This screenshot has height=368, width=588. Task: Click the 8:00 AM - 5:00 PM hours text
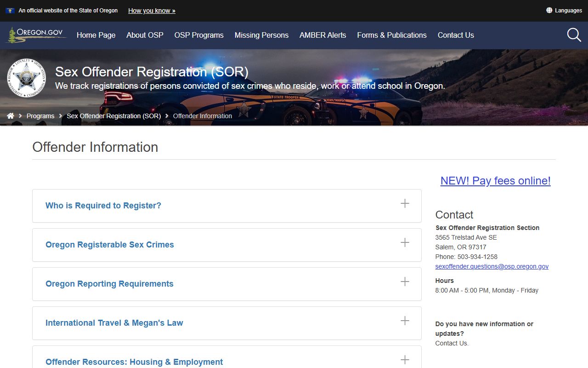coord(486,290)
